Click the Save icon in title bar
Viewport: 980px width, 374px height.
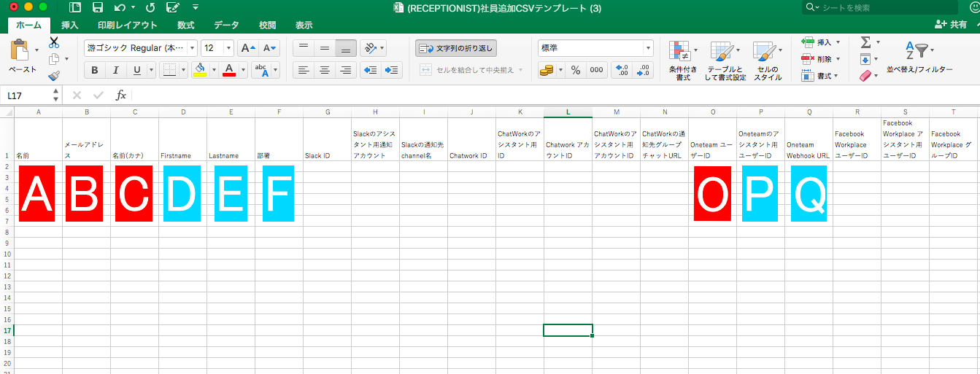pos(98,7)
